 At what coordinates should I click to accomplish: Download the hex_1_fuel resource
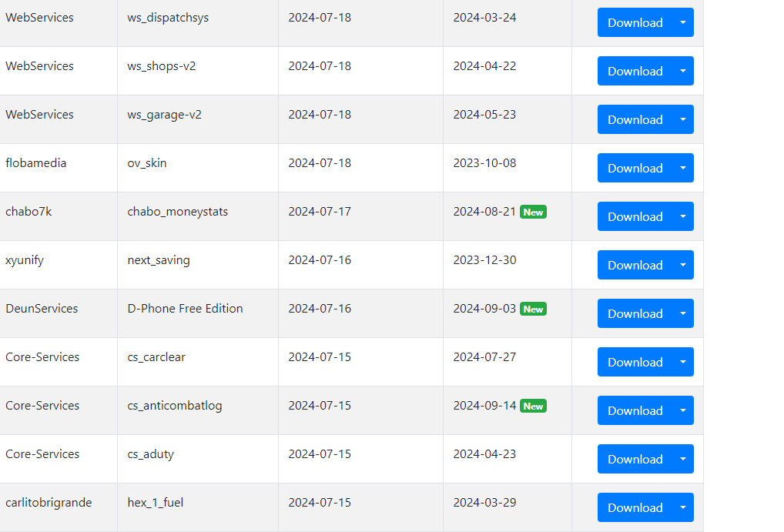tap(635, 507)
